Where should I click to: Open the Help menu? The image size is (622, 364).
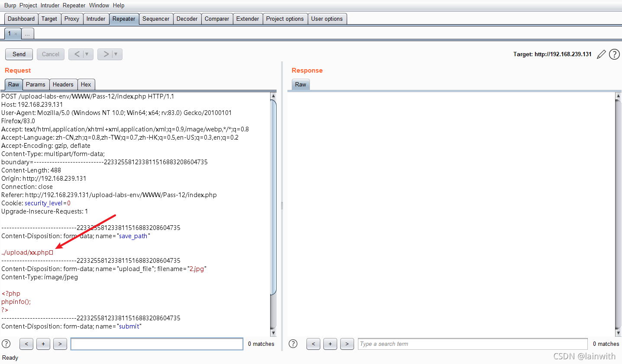[x=119, y=5]
